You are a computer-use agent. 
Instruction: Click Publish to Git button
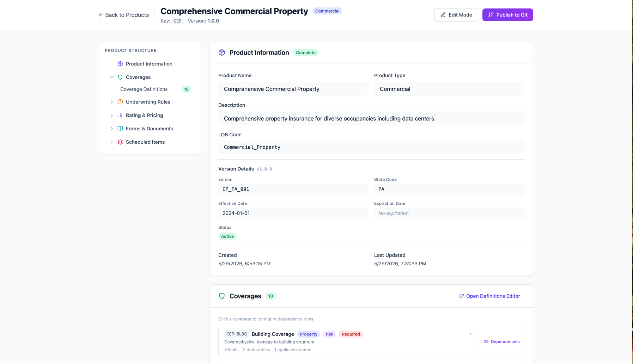507,15
